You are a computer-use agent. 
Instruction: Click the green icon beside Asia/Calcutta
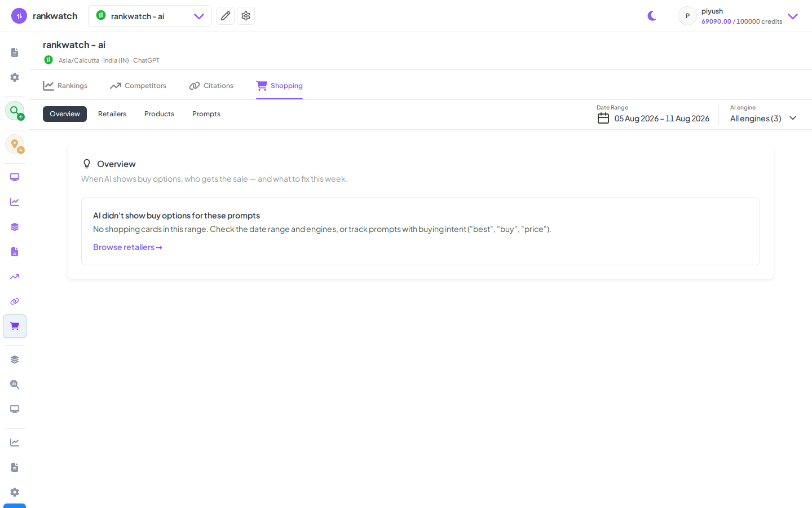tap(48, 60)
